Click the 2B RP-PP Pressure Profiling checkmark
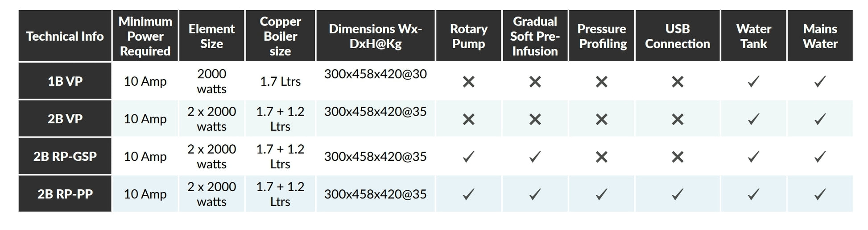Image resolution: width=868 pixels, height=230 pixels. point(601,194)
